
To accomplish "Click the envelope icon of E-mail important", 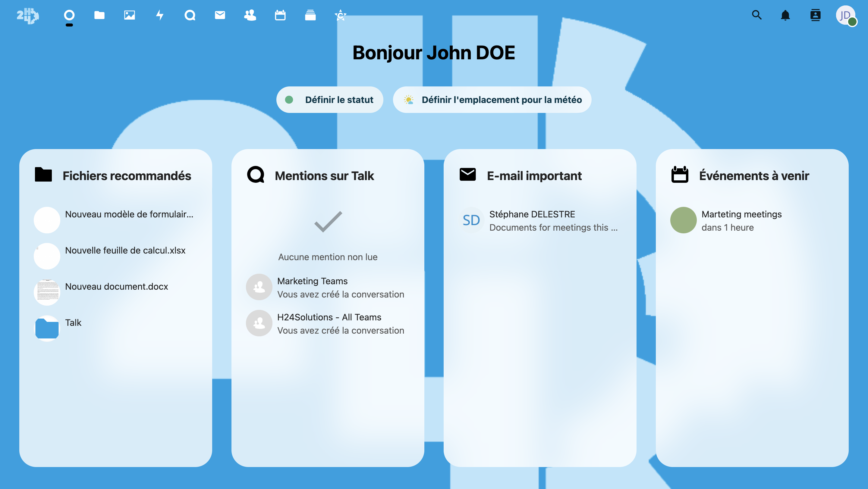I will [x=468, y=174].
